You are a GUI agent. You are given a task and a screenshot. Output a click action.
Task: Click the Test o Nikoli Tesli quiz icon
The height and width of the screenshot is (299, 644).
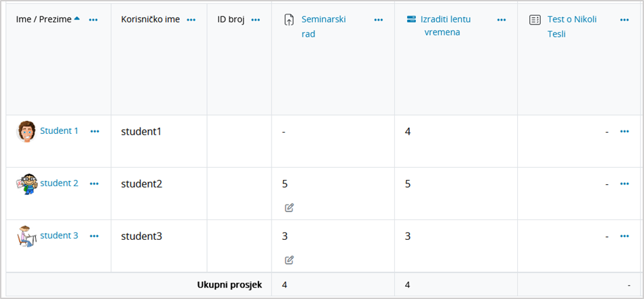(x=535, y=20)
